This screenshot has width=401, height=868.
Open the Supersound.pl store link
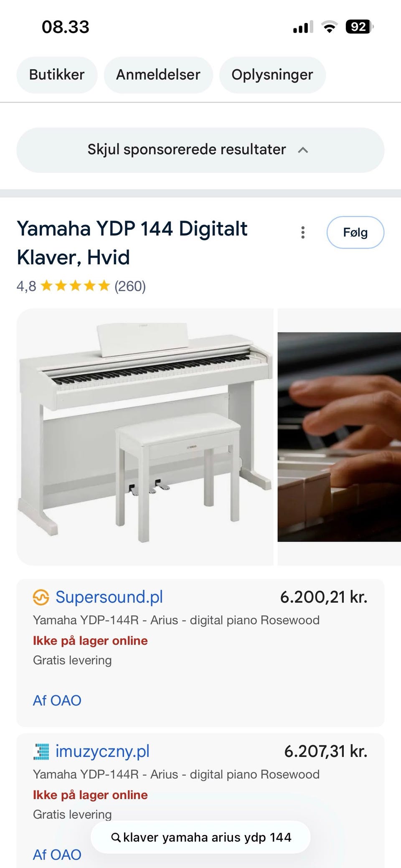coord(109,597)
